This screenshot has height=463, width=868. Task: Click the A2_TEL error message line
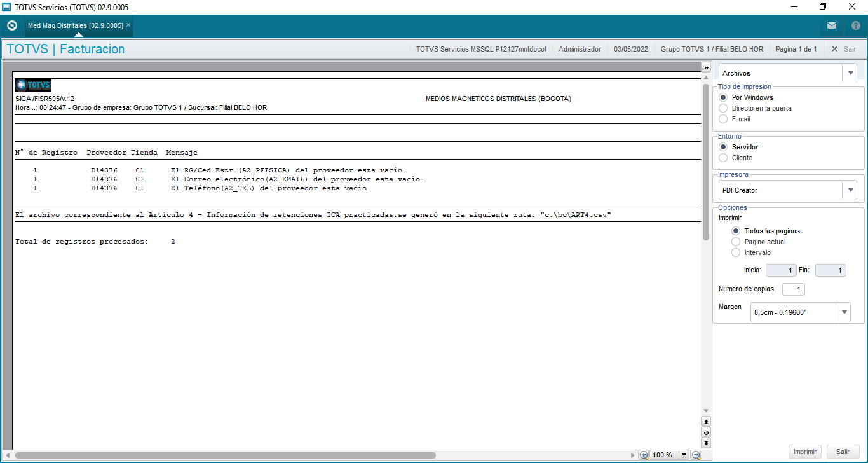(x=270, y=188)
